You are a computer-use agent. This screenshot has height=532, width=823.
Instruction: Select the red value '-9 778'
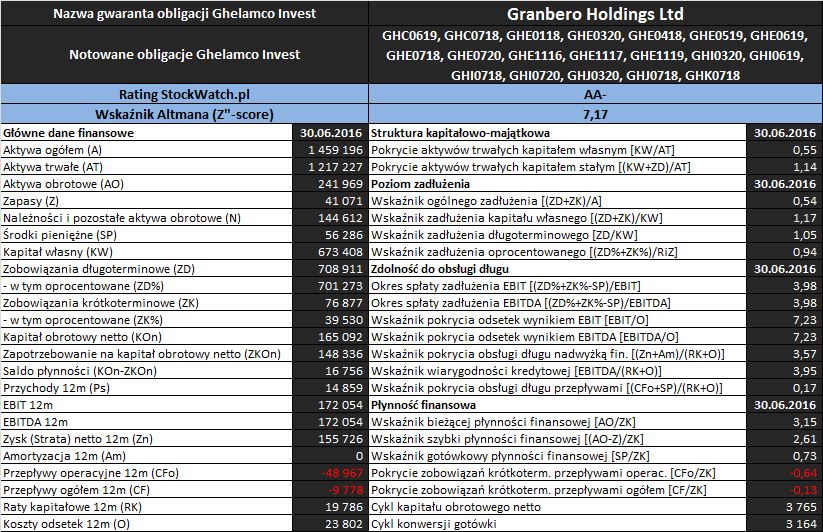point(345,490)
